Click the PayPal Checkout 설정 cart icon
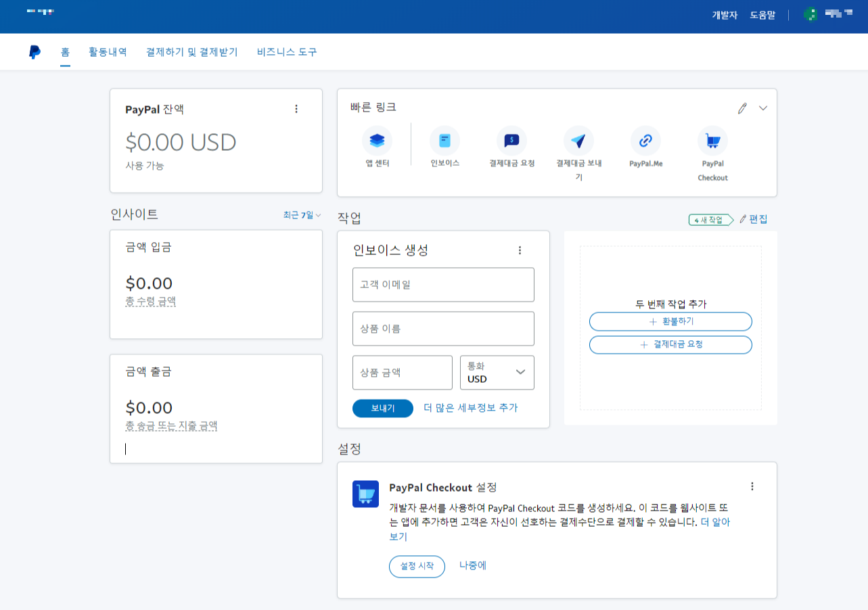This screenshot has height=610, width=868. 365,494
